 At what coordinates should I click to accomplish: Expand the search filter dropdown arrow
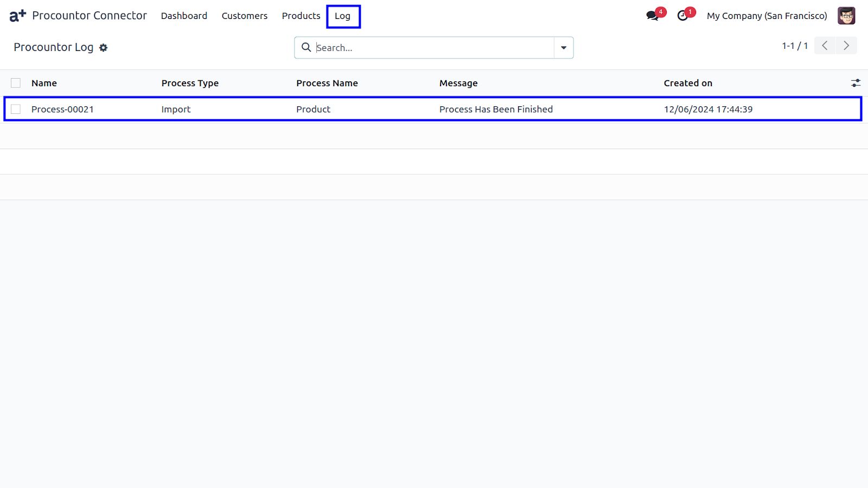(x=564, y=48)
